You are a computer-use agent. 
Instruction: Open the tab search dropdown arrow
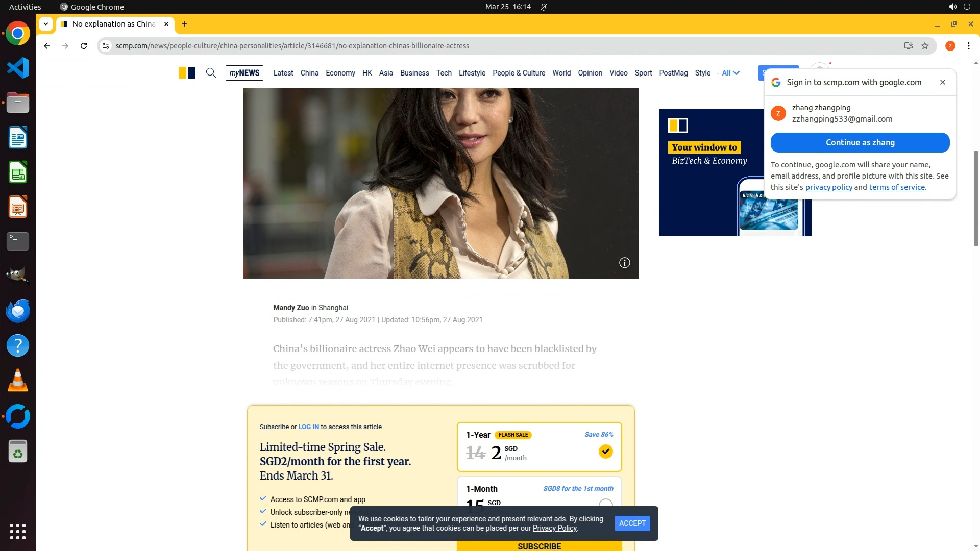coord(46,24)
